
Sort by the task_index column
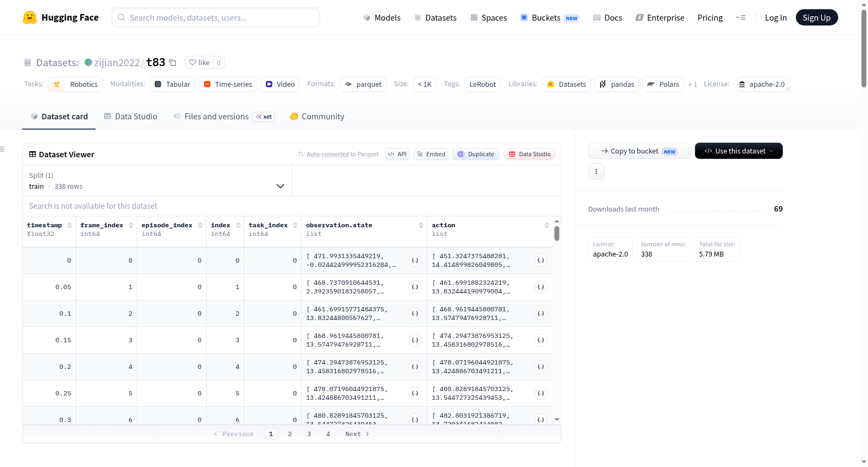295,225
